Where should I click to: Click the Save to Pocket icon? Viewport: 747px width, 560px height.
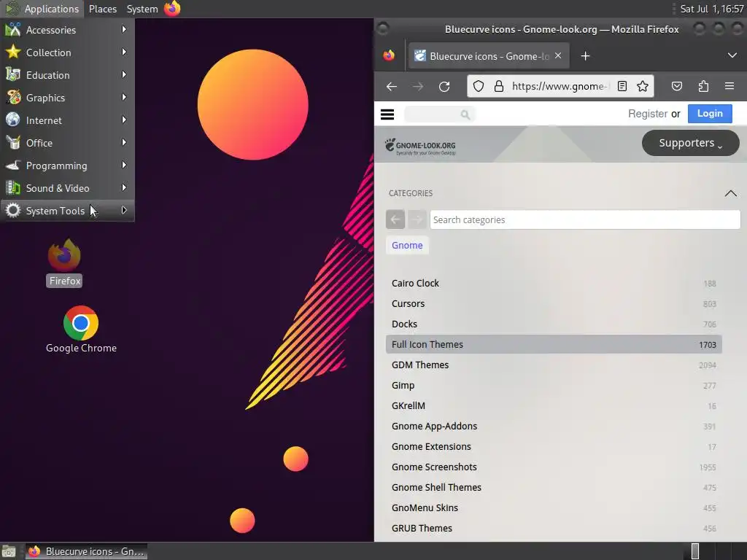tap(677, 86)
